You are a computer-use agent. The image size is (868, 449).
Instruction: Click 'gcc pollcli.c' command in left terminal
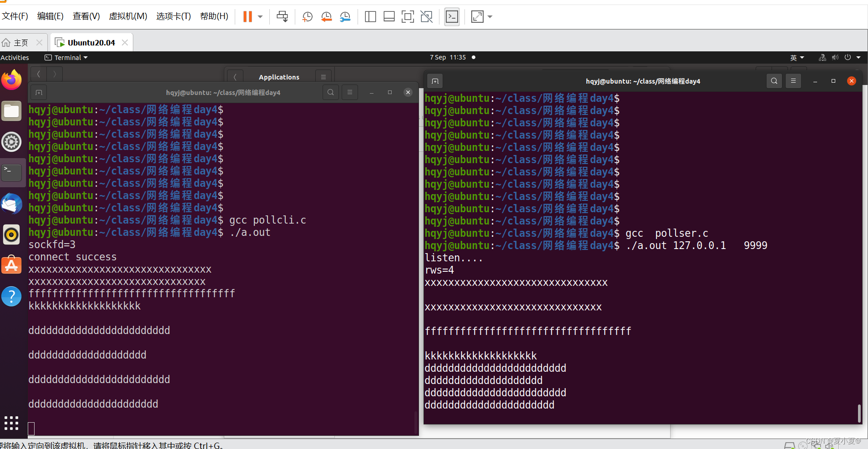(267, 220)
